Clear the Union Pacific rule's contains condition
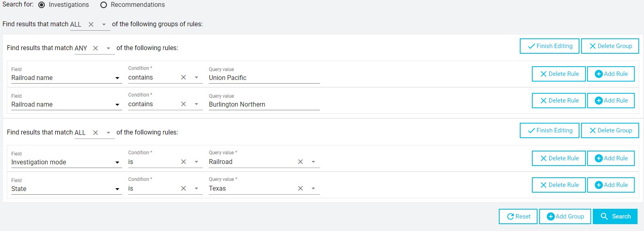 (x=183, y=78)
